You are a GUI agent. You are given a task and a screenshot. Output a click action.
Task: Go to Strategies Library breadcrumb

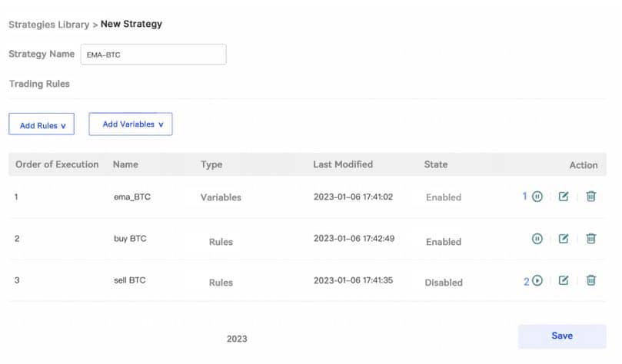tap(48, 24)
